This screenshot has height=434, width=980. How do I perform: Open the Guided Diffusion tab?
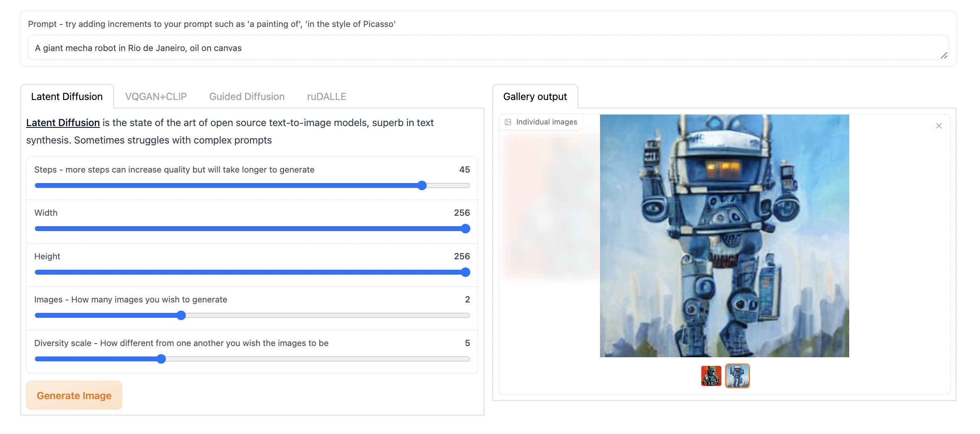(247, 97)
